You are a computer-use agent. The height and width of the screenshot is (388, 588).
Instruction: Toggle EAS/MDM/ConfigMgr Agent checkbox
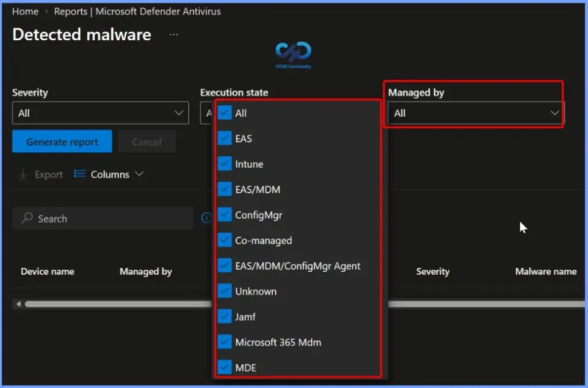click(225, 266)
